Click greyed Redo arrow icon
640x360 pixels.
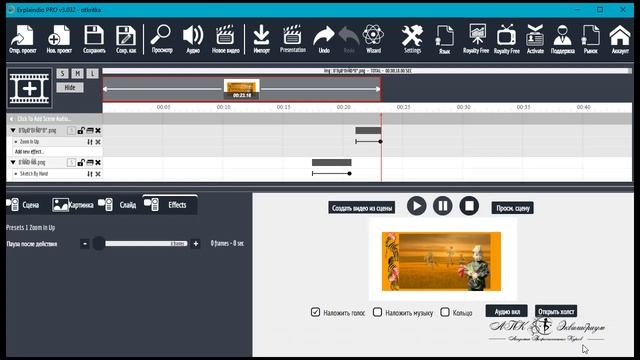pyautogui.click(x=349, y=39)
